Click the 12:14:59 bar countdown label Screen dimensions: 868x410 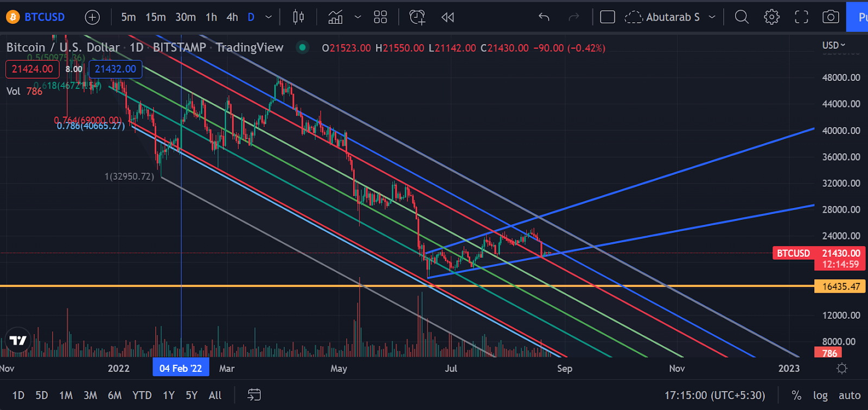[840, 264]
